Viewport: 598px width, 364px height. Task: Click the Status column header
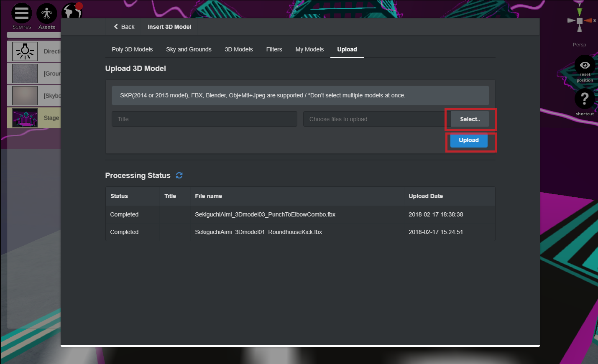click(119, 196)
